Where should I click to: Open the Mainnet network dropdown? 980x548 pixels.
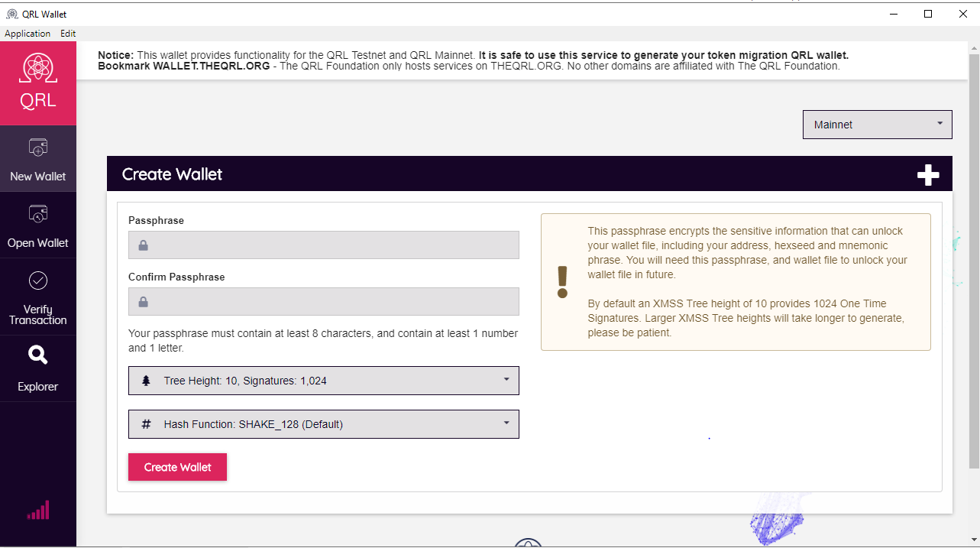877,125
